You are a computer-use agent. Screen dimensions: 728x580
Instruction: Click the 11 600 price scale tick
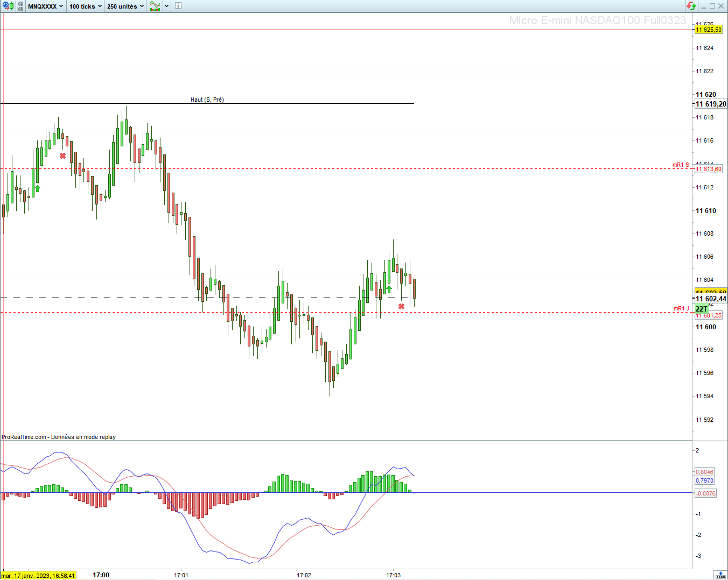click(706, 327)
